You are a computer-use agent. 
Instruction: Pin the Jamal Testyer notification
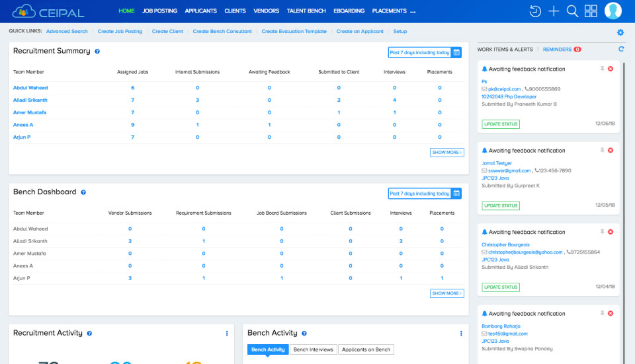602,150
